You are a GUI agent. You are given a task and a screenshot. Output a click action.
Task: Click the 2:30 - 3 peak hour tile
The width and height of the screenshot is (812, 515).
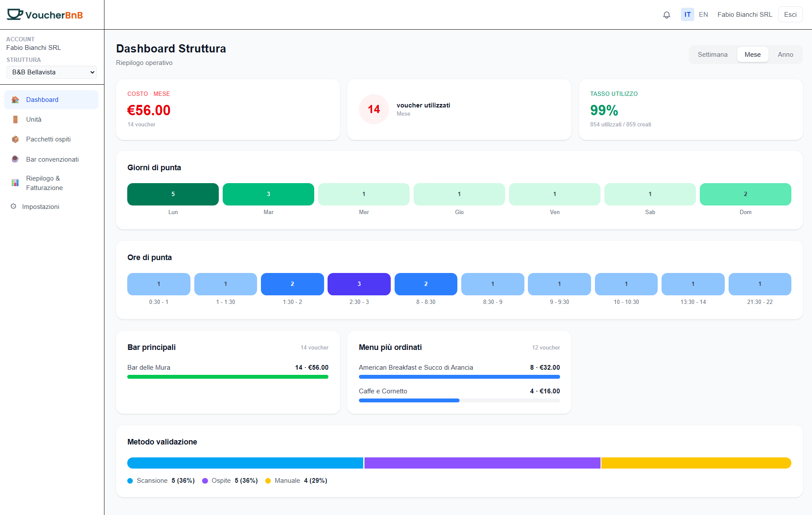tap(359, 284)
